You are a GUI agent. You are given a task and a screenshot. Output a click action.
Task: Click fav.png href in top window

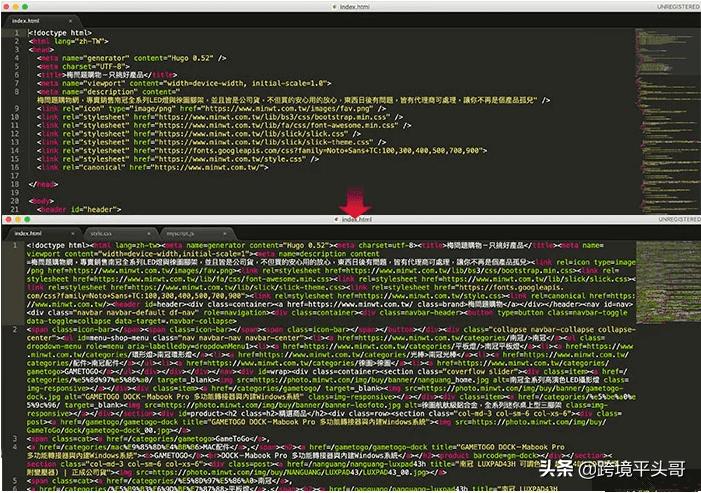276,108
